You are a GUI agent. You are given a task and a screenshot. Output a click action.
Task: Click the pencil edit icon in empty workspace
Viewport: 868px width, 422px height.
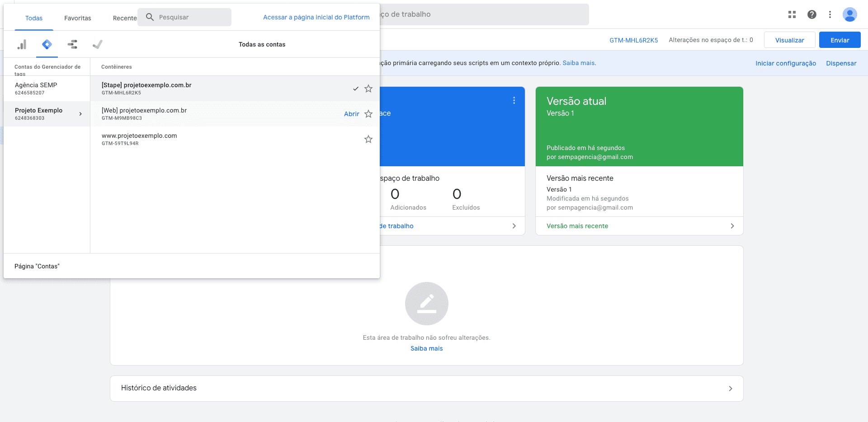[427, 304]
